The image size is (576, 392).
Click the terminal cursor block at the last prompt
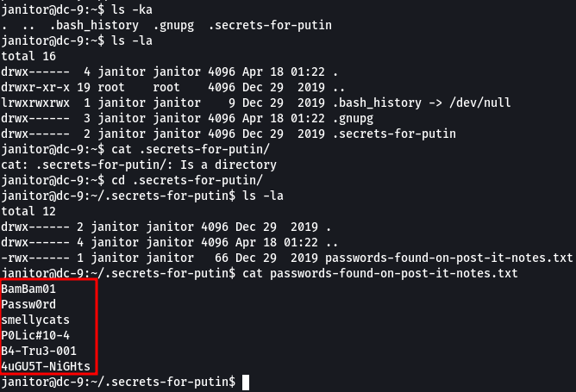tap(247, 382)
